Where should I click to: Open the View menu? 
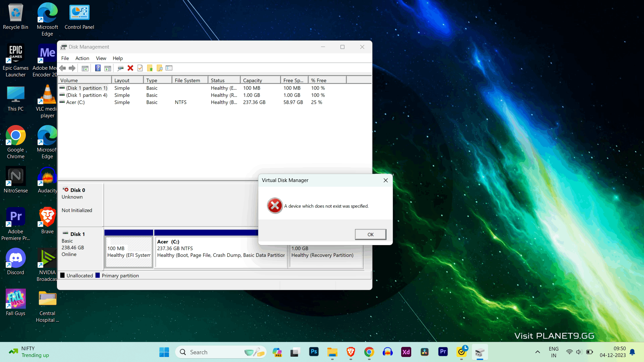(101, 58)
